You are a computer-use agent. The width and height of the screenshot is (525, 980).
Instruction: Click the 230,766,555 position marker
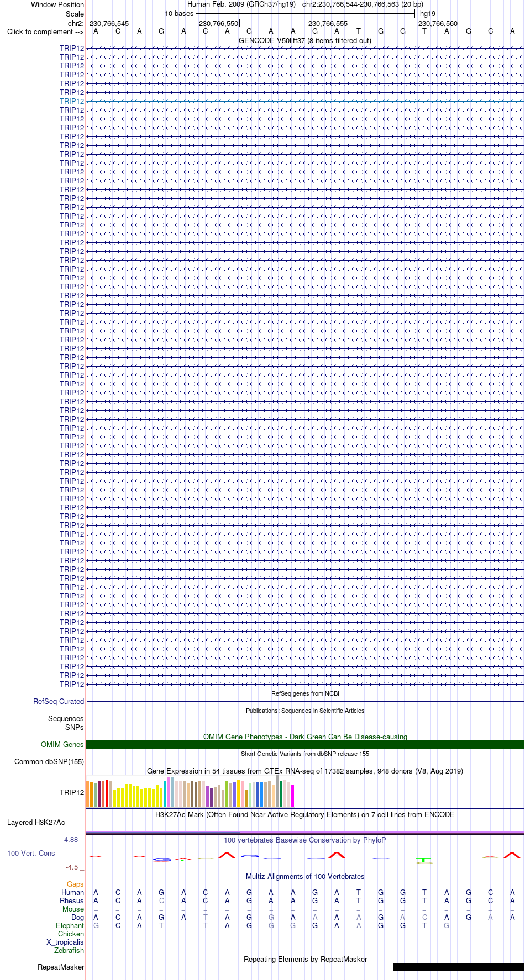click(328, 24)
